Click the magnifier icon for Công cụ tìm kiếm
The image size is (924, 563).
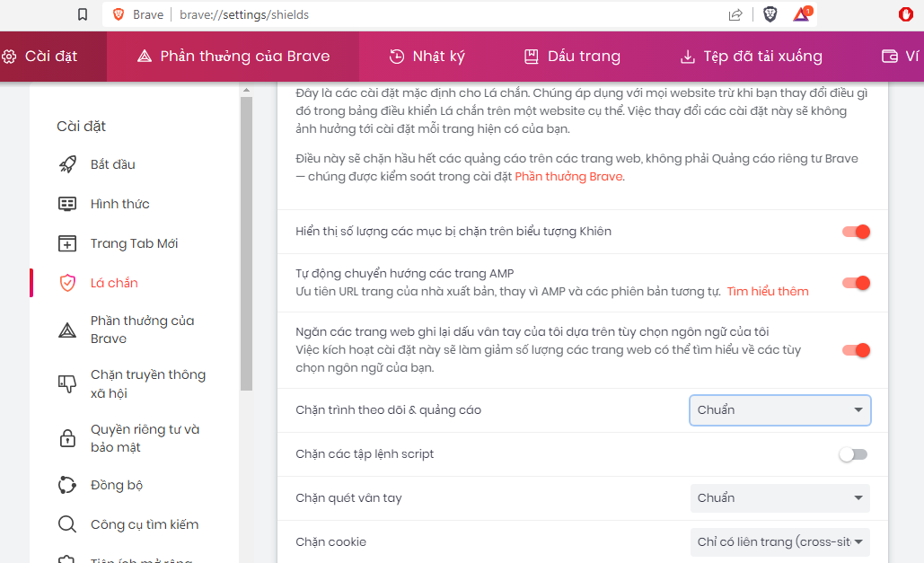click(67, 524)
